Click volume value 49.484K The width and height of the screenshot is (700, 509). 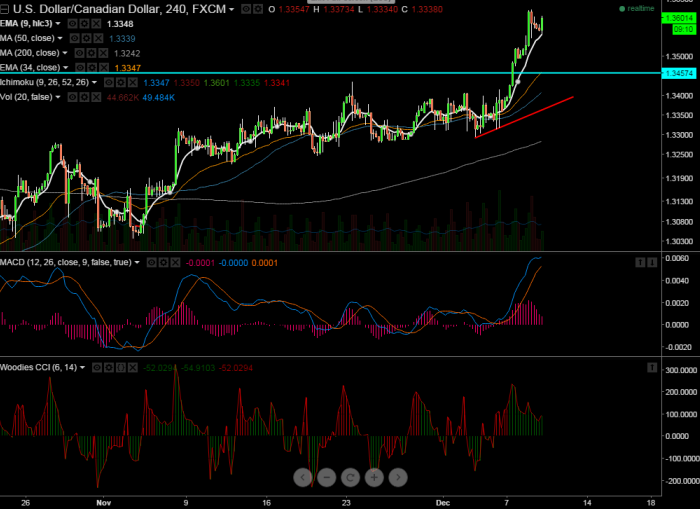coord(158,98)
